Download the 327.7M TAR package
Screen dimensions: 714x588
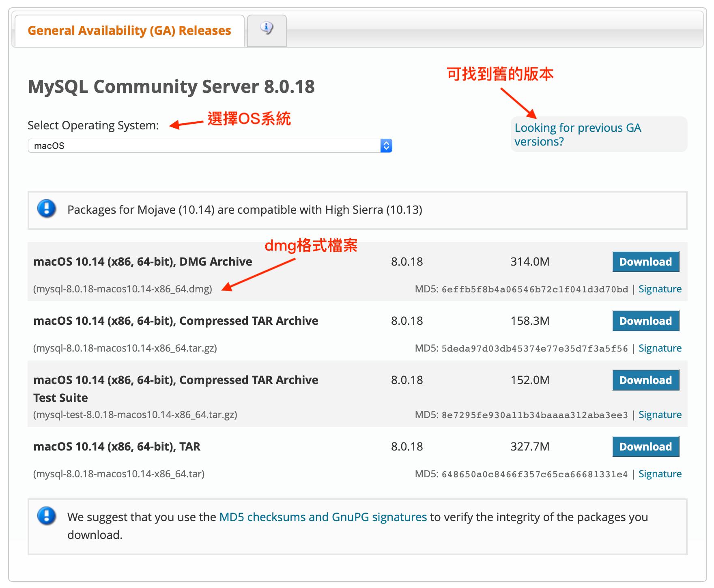645,446
